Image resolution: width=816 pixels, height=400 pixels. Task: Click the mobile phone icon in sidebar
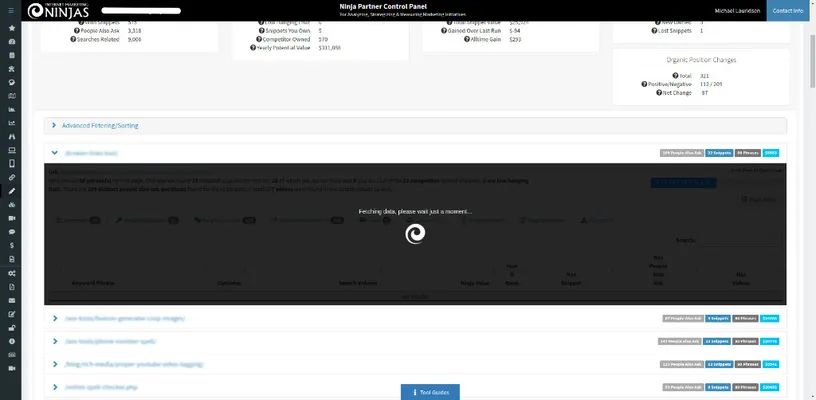(x=11, y=163)
